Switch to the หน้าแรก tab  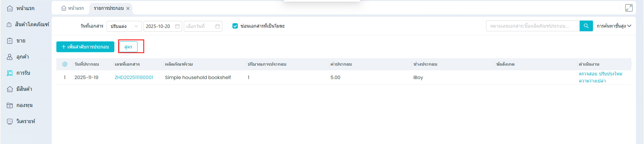(x=73, y=8)
